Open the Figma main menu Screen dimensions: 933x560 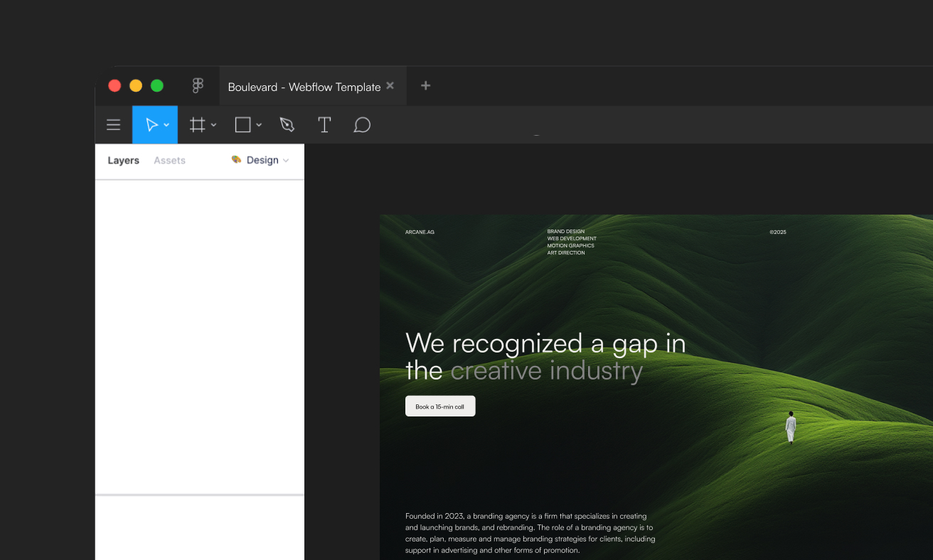(x=113, y=124)
